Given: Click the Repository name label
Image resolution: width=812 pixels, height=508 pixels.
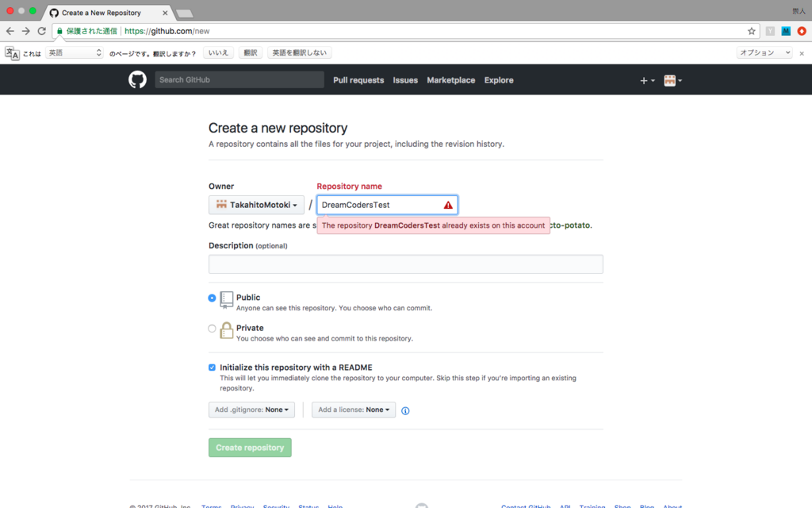Looking at the screenshot, I should [x=350, y=186].
